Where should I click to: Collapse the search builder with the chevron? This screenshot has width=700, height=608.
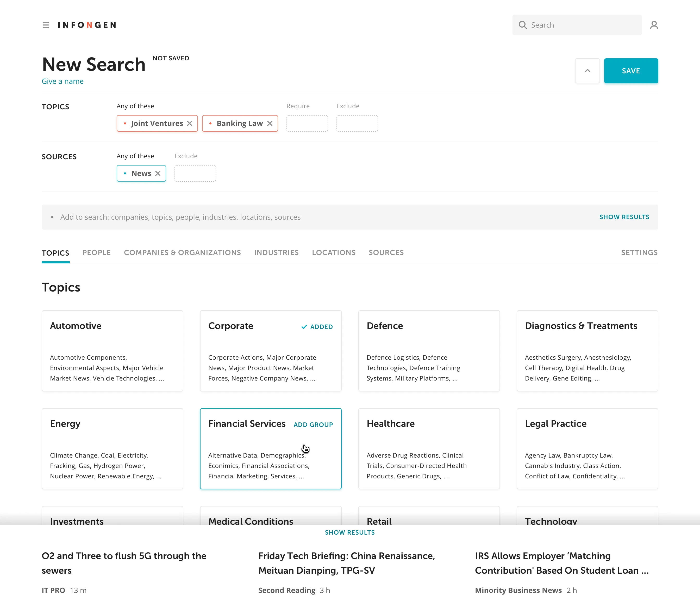[x=587, y=71]
